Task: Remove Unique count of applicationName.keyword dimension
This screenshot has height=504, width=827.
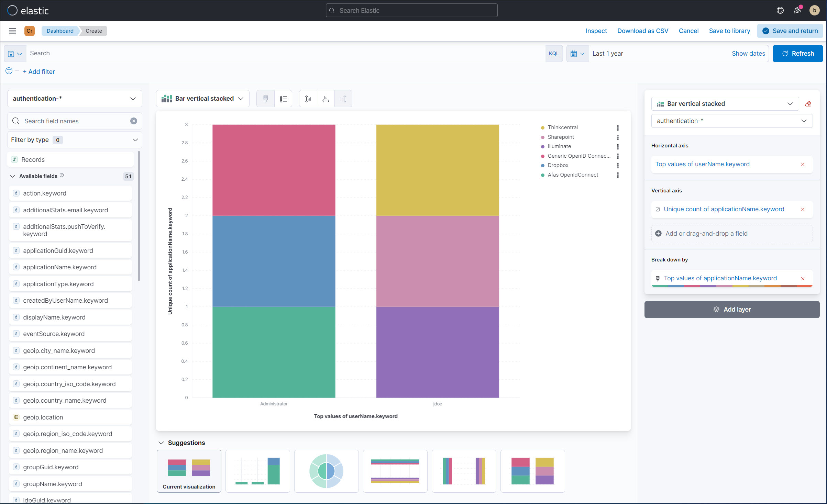Action: (803, 210)
